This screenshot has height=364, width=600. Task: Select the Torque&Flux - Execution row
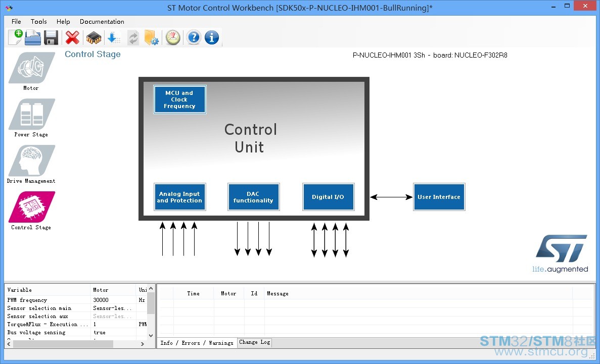tap(76, 324)
